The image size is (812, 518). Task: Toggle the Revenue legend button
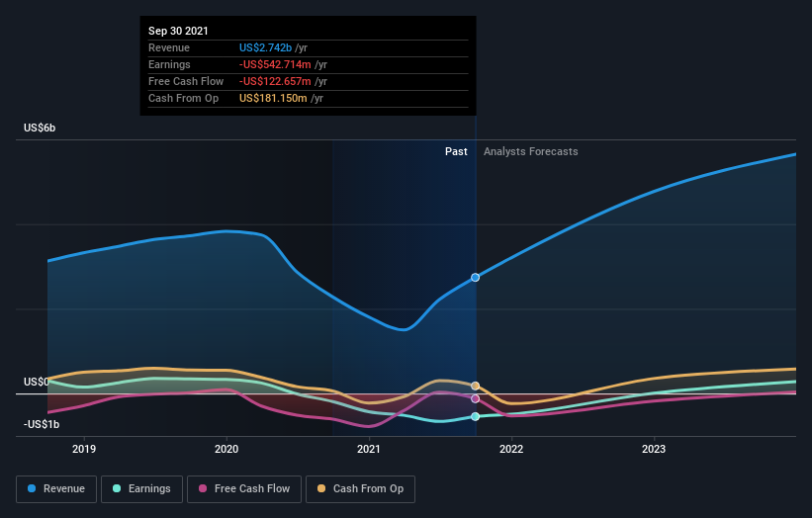56,489
